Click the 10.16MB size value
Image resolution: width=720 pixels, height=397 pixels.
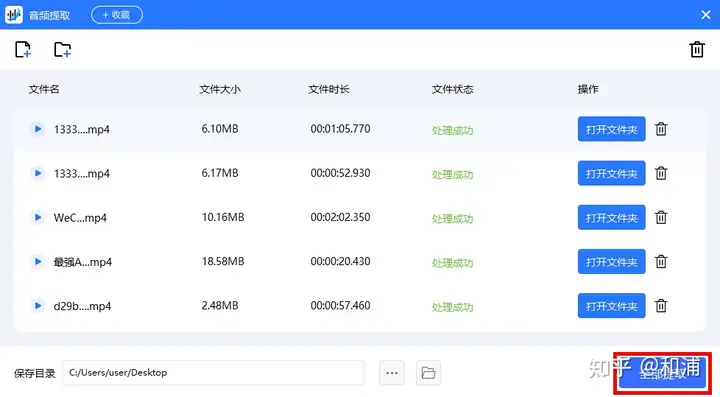(x=223, y=217)
